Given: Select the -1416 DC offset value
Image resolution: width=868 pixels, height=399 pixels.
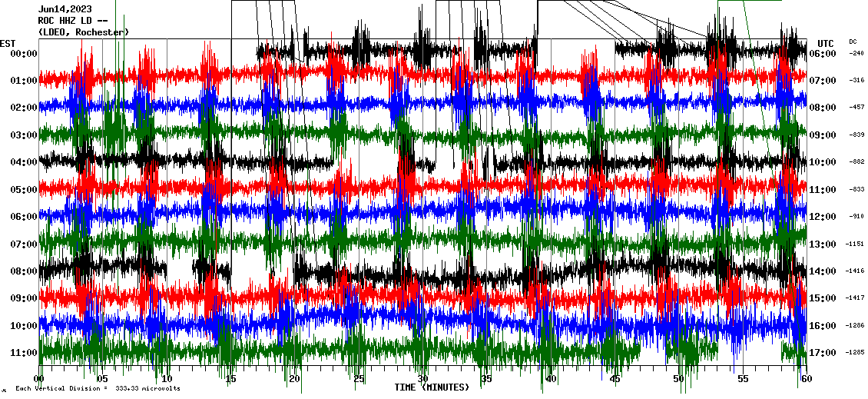Looking at the screenshot, I should (855, 271).
